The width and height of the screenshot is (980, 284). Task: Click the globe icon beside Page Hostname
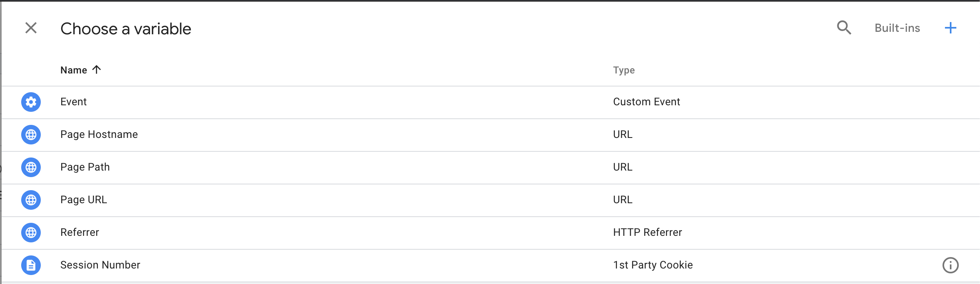[x=31, y=135]
